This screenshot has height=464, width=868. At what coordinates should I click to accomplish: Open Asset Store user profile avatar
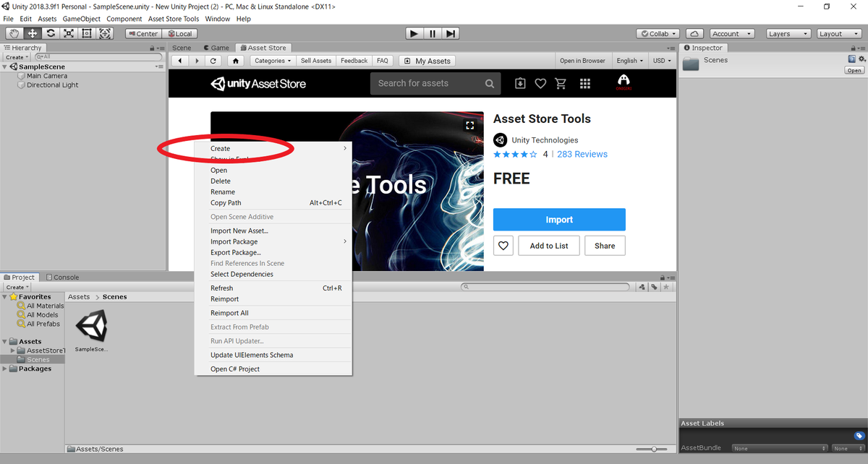[x=624, y=82]
